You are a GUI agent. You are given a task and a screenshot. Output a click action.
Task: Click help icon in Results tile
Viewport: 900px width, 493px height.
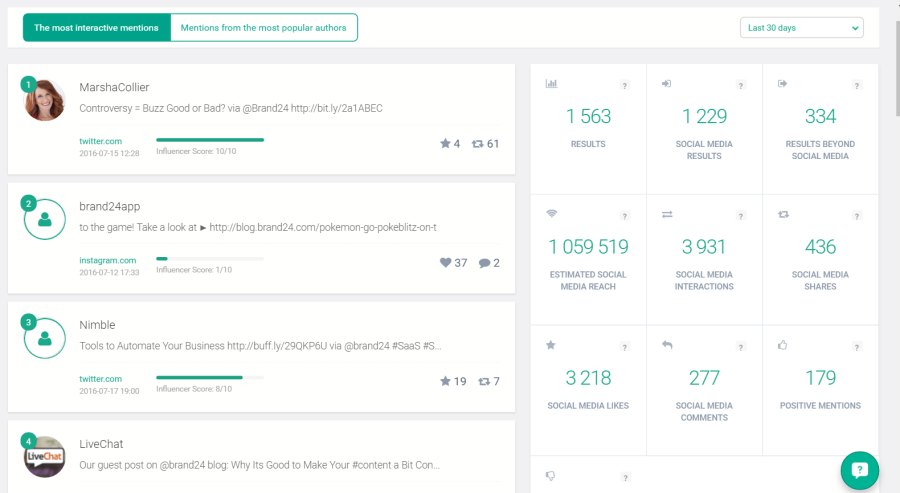point(624,86)
